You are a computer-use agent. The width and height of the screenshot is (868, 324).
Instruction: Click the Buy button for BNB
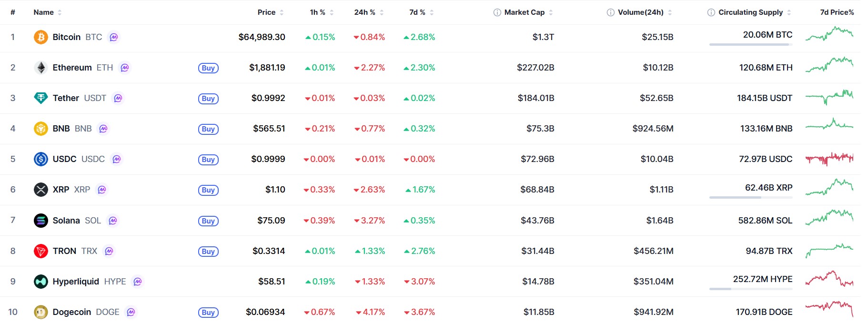[208, 129]
